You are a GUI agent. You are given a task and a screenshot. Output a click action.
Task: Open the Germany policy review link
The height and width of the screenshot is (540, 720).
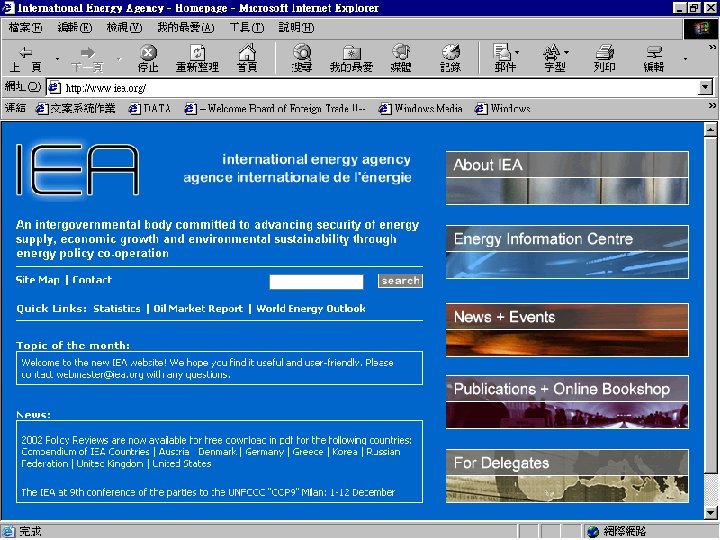click(264, 452)
